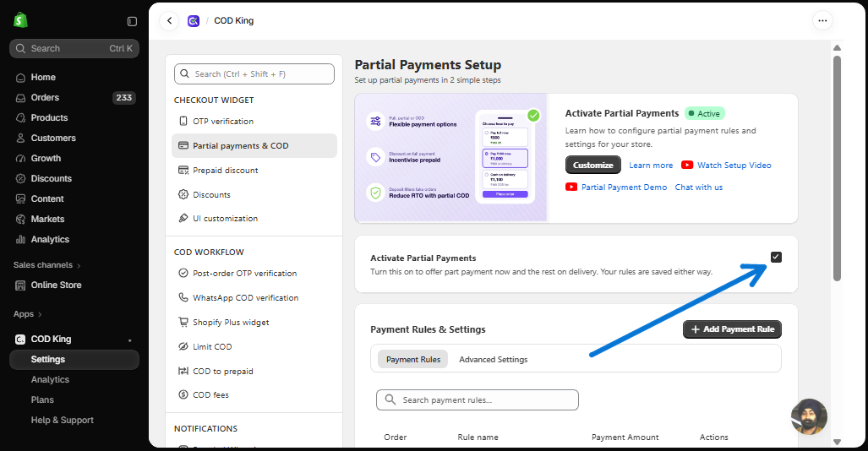Click the Actions column header
The image size is (868, 451).
(713, 437)
